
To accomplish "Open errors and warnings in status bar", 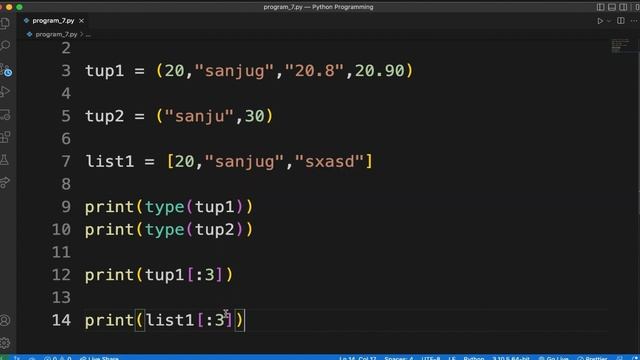I will (x=58, y=358).
